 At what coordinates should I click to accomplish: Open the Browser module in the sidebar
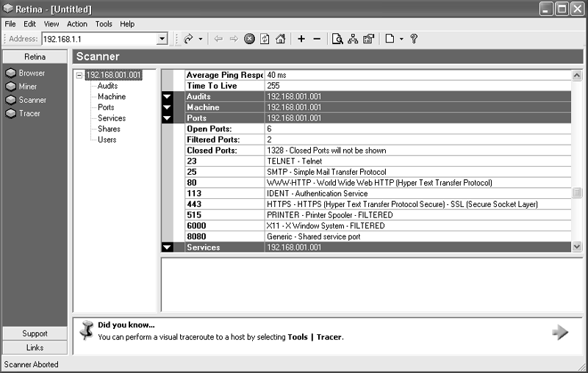26,73
